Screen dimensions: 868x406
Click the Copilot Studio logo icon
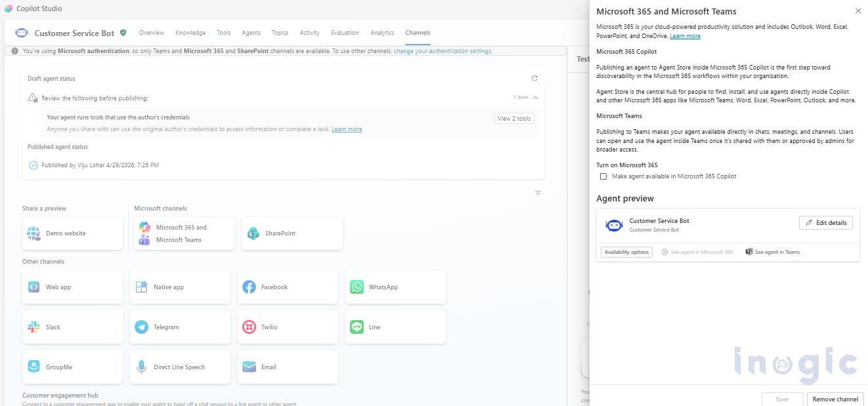tap(8, 9)
